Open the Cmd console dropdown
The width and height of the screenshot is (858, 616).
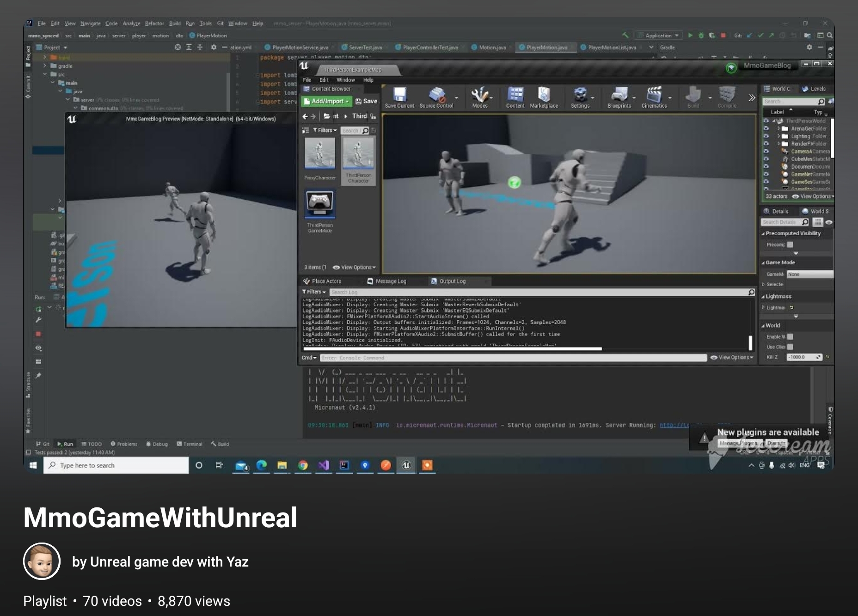(x=309, y=358)
